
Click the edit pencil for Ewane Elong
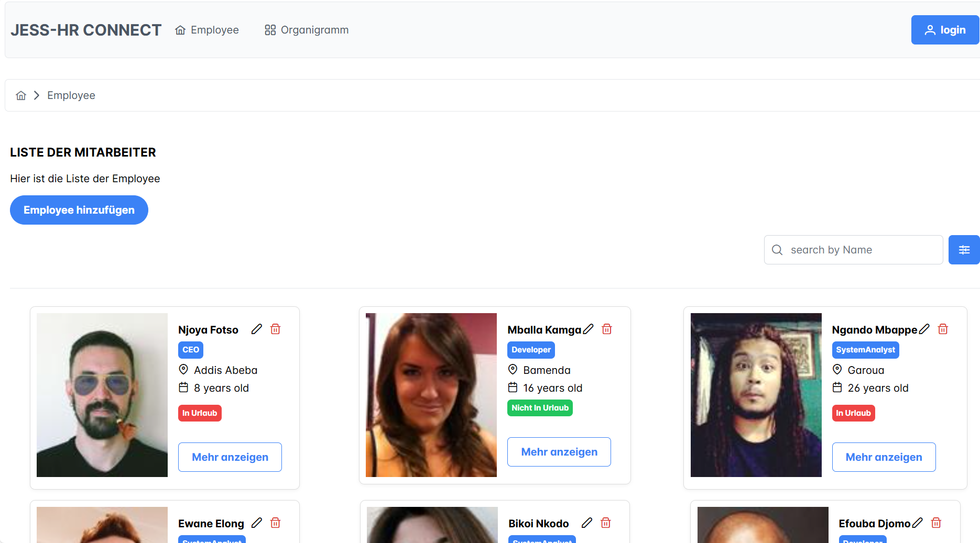[x=256, y=523]
